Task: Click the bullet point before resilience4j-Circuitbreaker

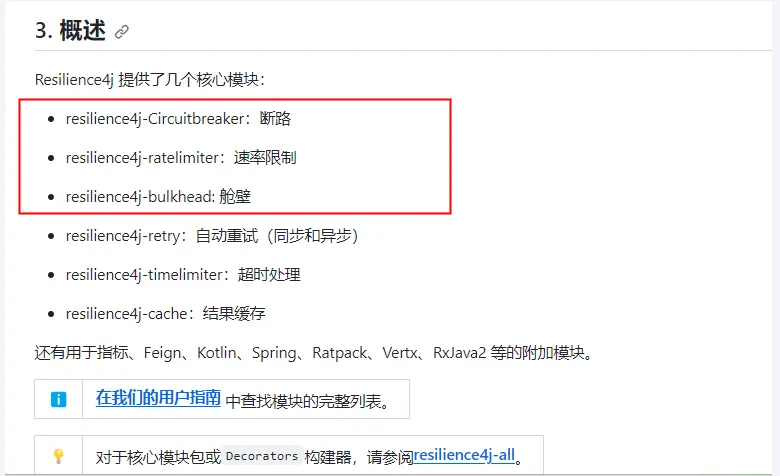Action: point(51,119)
